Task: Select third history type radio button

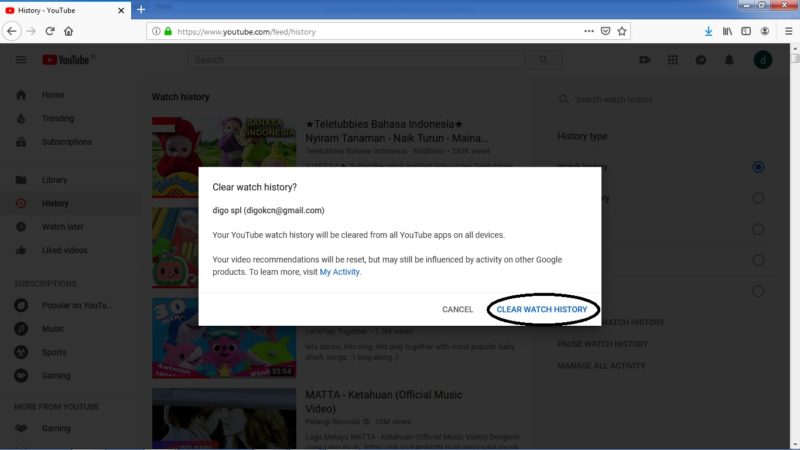Action: click(x=758, y=229)
